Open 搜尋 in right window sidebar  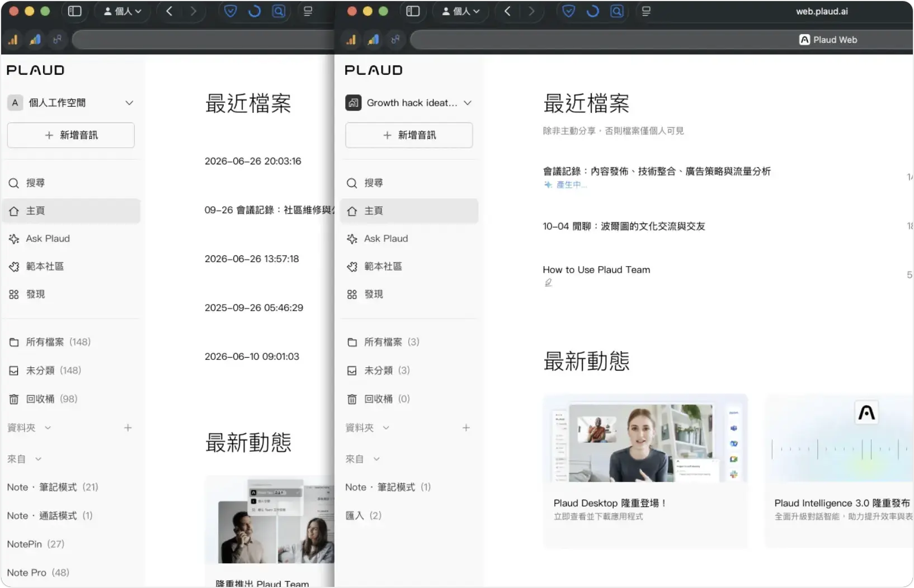click(409, 183)
